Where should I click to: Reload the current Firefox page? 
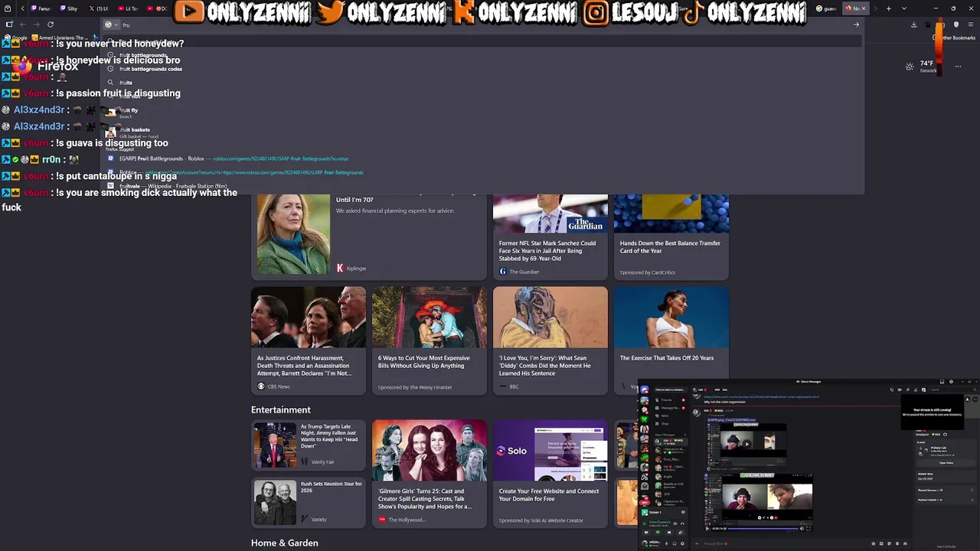point(51,24)
